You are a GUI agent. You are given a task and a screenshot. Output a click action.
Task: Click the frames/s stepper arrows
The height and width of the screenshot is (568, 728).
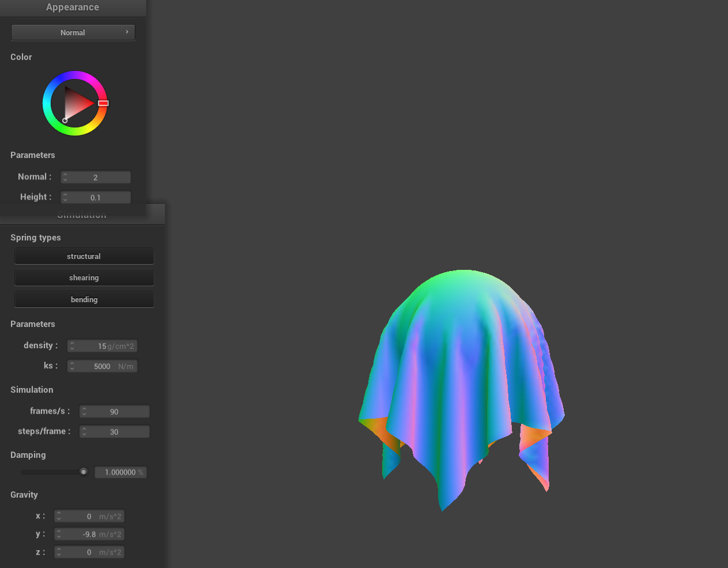tap(84, 412)
